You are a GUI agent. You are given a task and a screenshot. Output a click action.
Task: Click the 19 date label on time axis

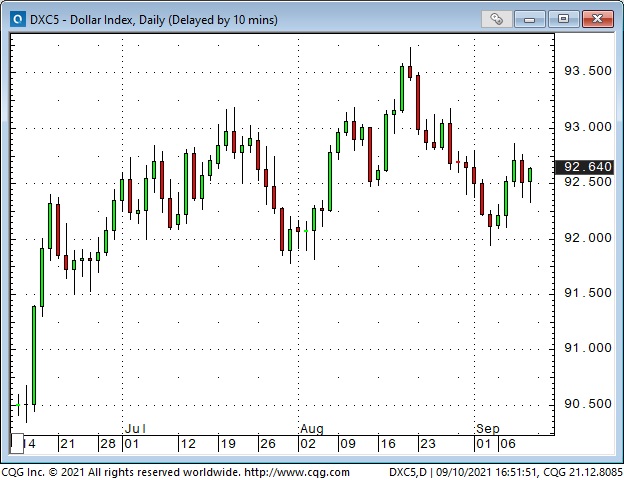(228, 444)
